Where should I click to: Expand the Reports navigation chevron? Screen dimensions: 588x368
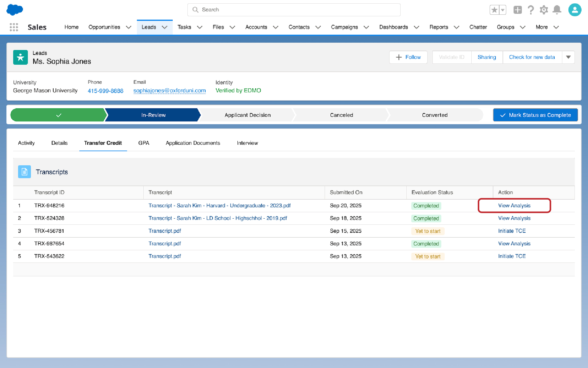pyautogui.click(x=456, y=27)
